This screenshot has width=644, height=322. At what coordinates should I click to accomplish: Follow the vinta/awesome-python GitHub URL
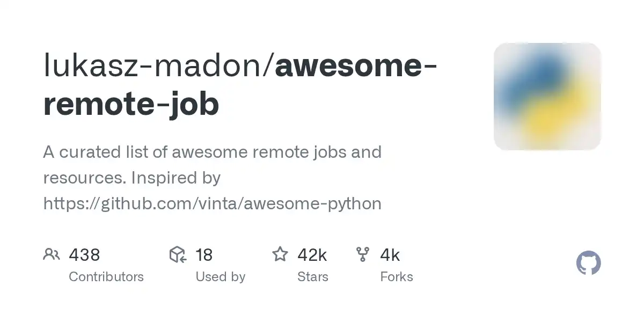(x=213, y=203)
